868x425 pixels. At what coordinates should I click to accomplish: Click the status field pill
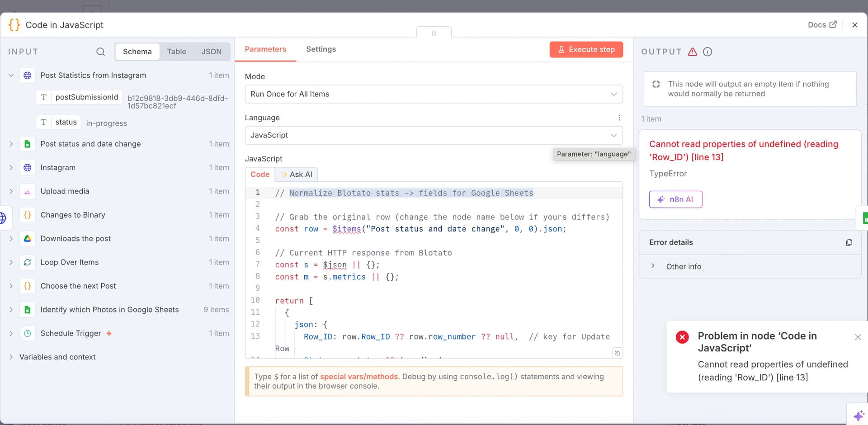point(58,122)
